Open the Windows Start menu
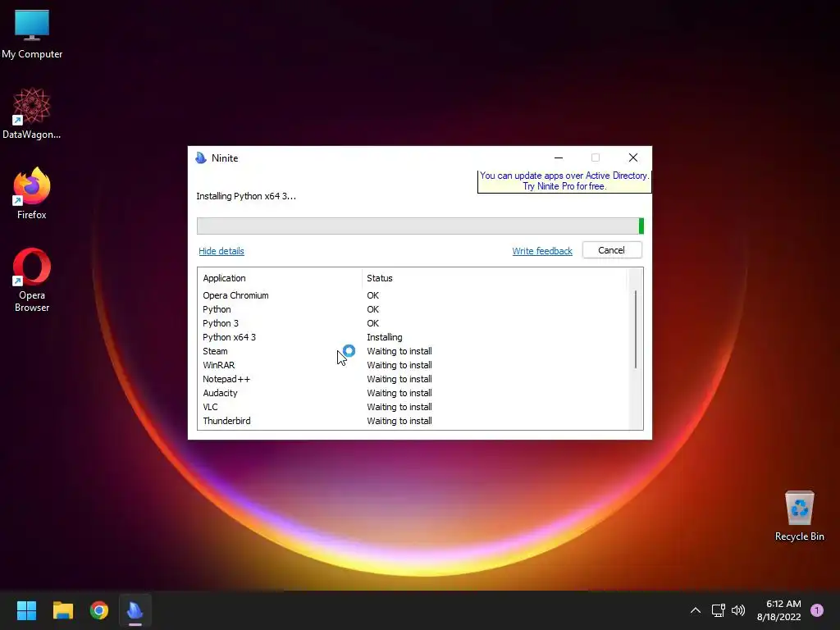This screenshot has width=840, height=630. (26, 610)
